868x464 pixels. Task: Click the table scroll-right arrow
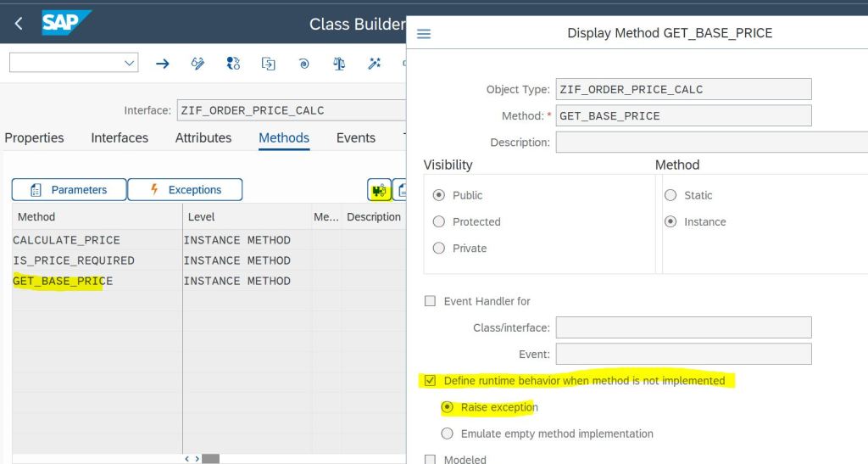coord(197,459)
